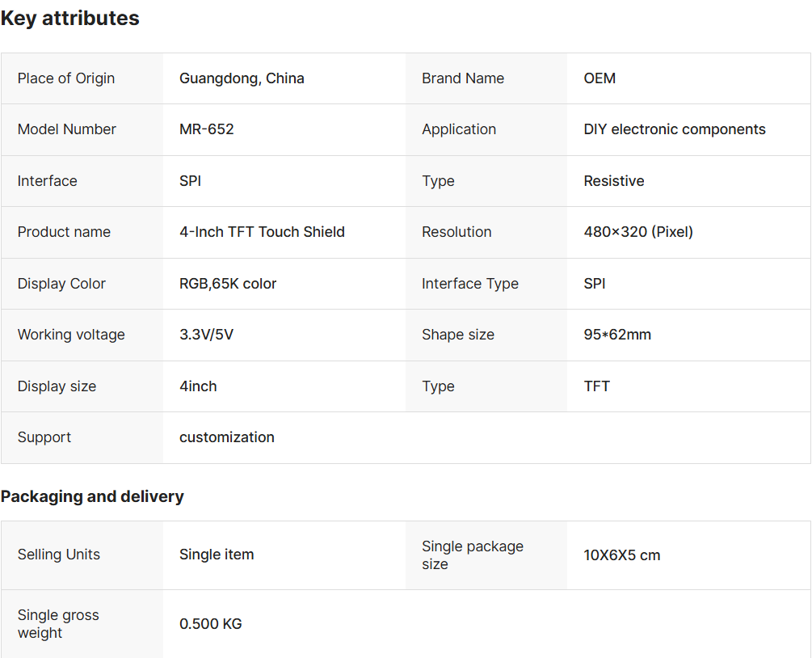This screenshot has width=812, height=658.
Task: Click the 95*62mm shape size value
Action: tap(616, 335)
